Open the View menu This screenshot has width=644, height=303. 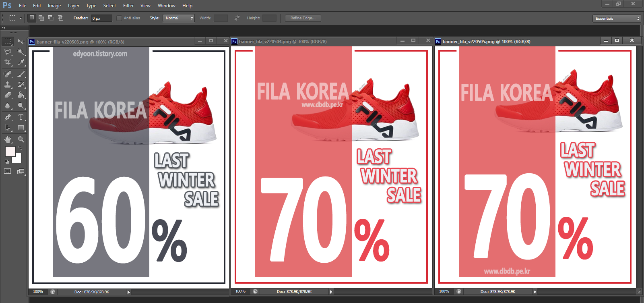tap(145, 6)
